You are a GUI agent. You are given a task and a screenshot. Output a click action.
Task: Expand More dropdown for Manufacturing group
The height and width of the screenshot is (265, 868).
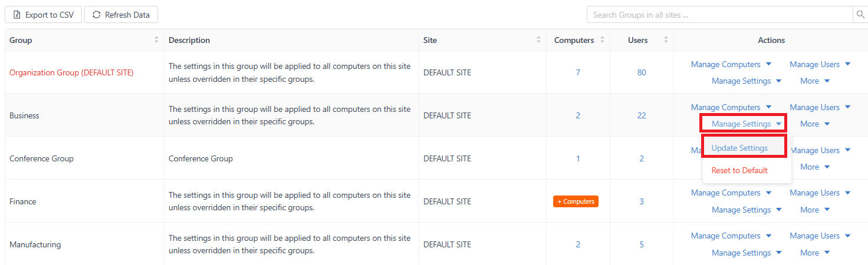(815, 253)
